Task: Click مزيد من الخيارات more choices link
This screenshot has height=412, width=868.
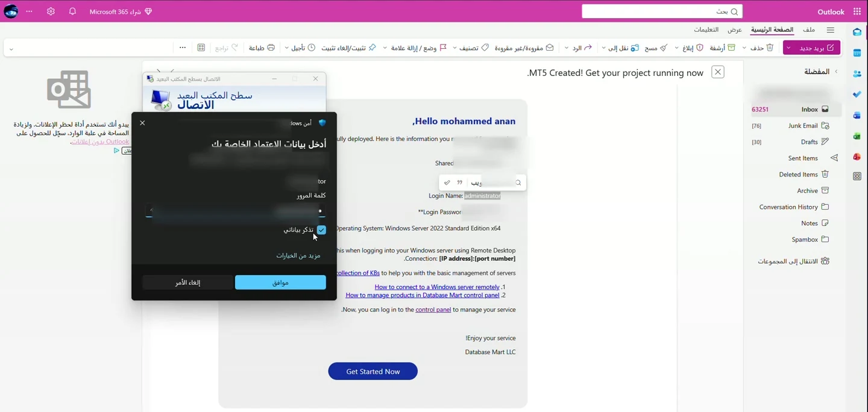Action: [298, 256]
